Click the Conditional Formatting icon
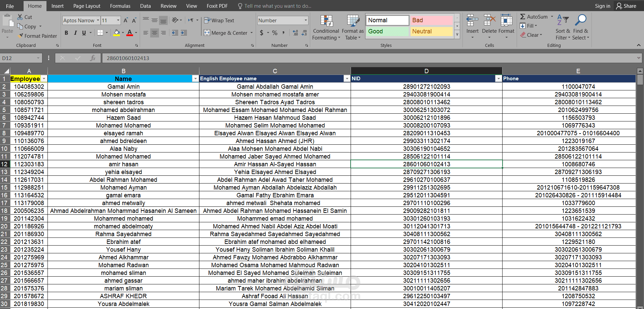 pos(326,21)
